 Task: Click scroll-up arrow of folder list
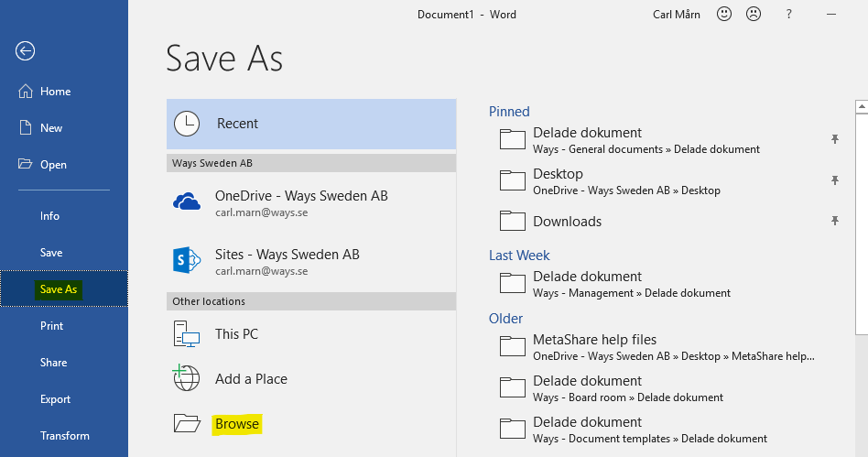[862, 106]
